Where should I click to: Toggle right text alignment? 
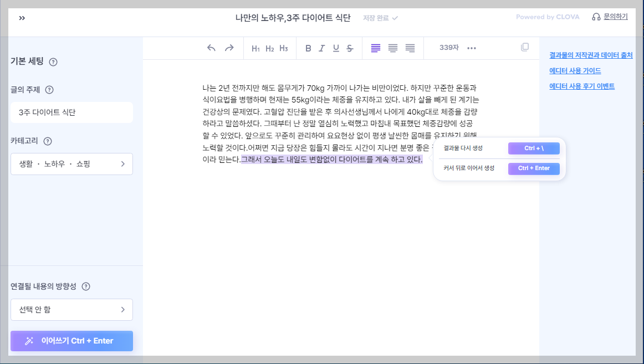pyautogui.click(x=410, y=48)
